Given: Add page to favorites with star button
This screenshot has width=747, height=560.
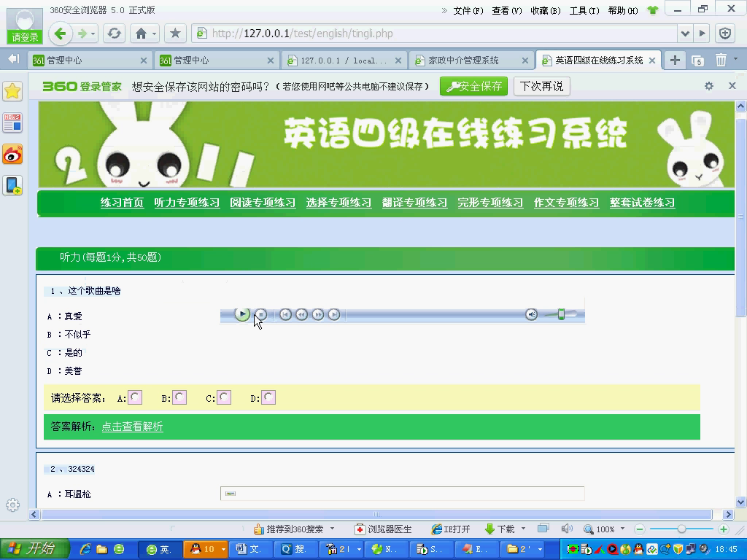Looking at the screenshot, I should point(175,34).
